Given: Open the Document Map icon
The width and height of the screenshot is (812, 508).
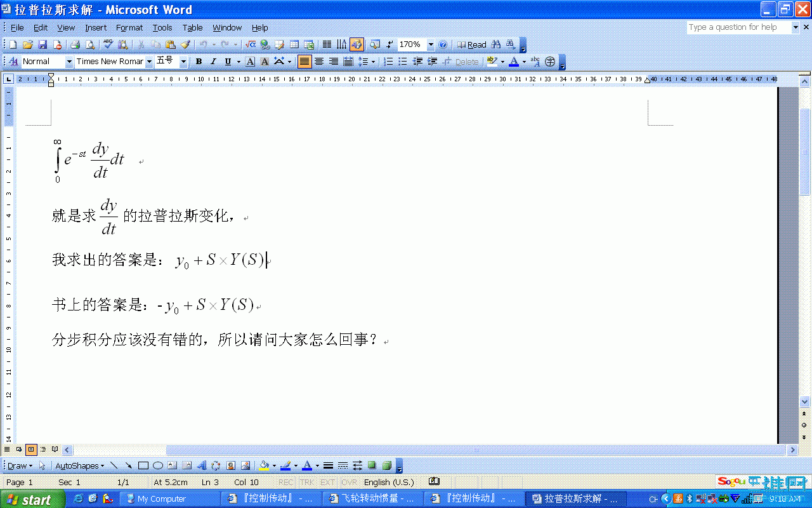Looking at the screenshot, I should pyautogui.click(x=375, y=44).
